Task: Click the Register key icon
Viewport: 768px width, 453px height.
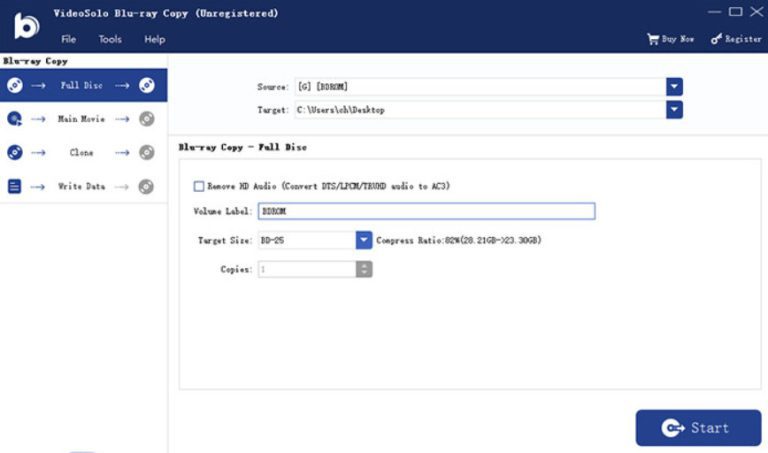Action: tap(716, 39)
